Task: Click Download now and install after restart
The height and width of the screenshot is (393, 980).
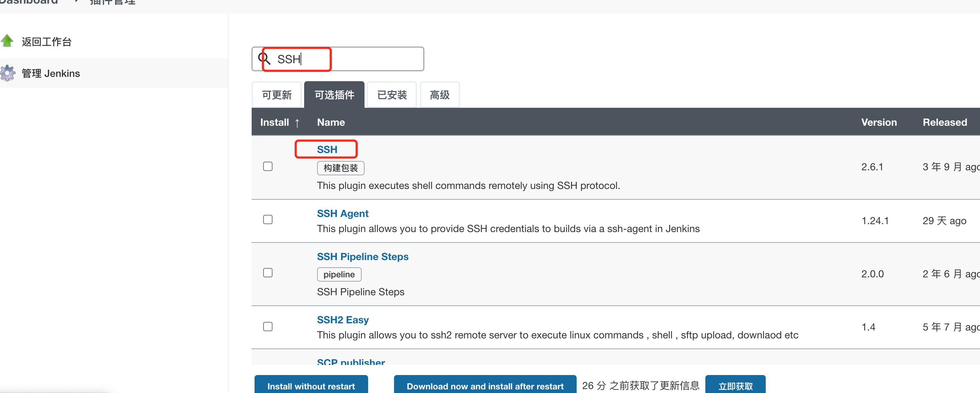Action: pyautogui.click(x=485, y=385)
